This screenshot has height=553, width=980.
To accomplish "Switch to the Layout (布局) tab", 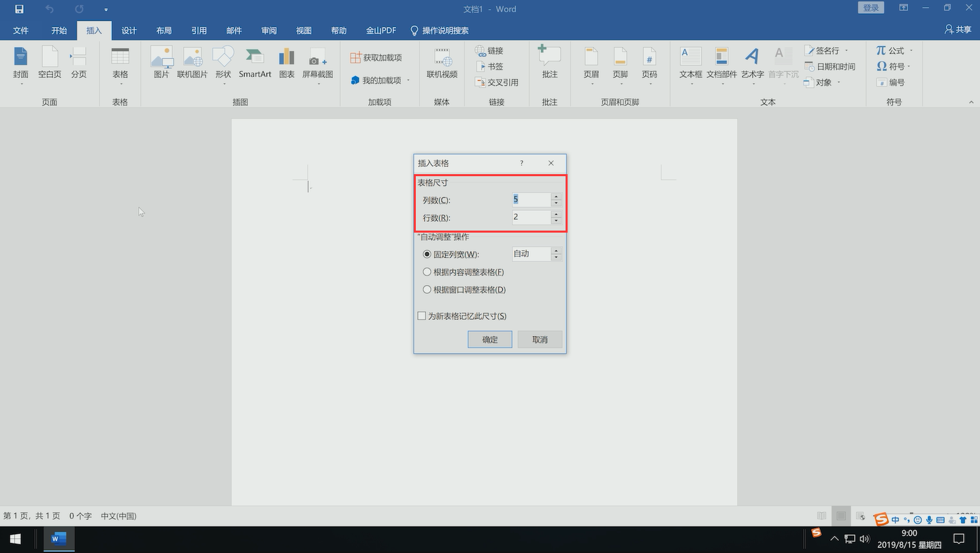I will 164,31.
